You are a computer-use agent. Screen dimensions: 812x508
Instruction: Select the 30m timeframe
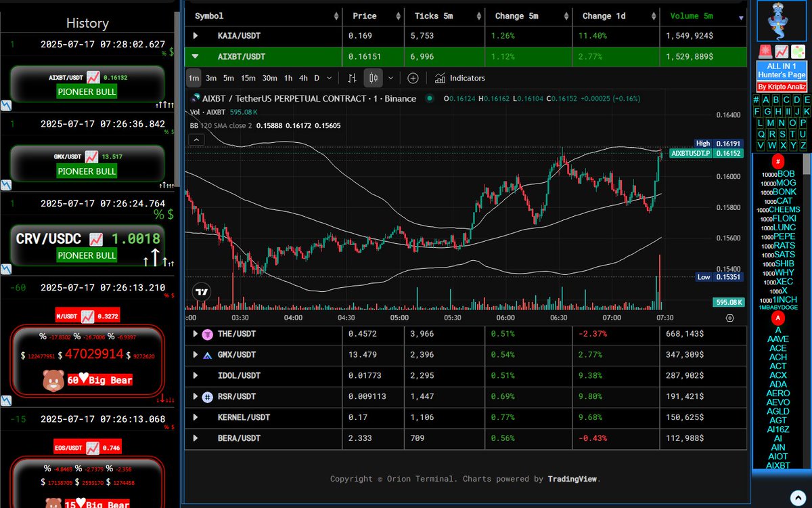[269, 78]
